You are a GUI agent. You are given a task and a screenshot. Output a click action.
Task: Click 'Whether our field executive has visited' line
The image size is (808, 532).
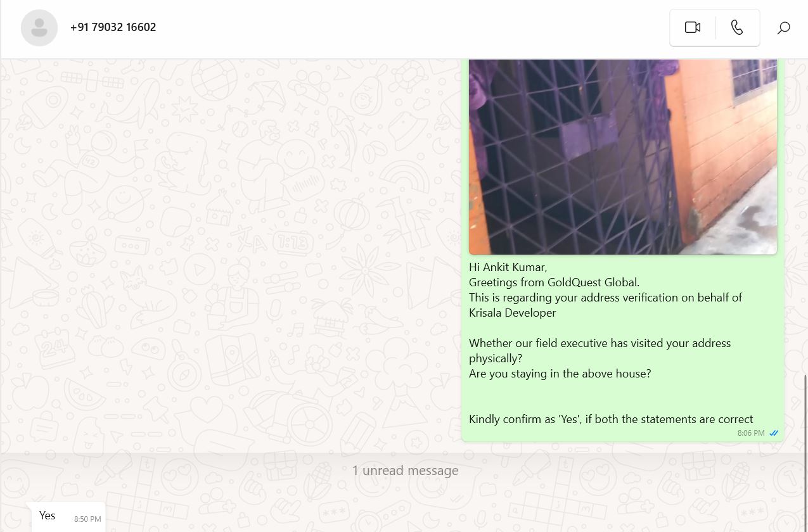pyautogui.click(x=600, y=343)
